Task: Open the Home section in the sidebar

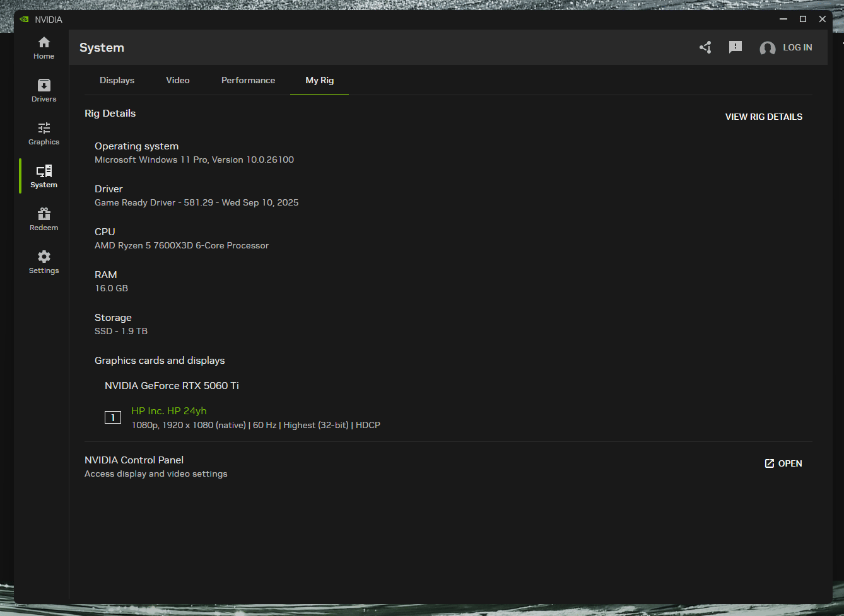Action: pyautogui.click(x=44, y=48)
